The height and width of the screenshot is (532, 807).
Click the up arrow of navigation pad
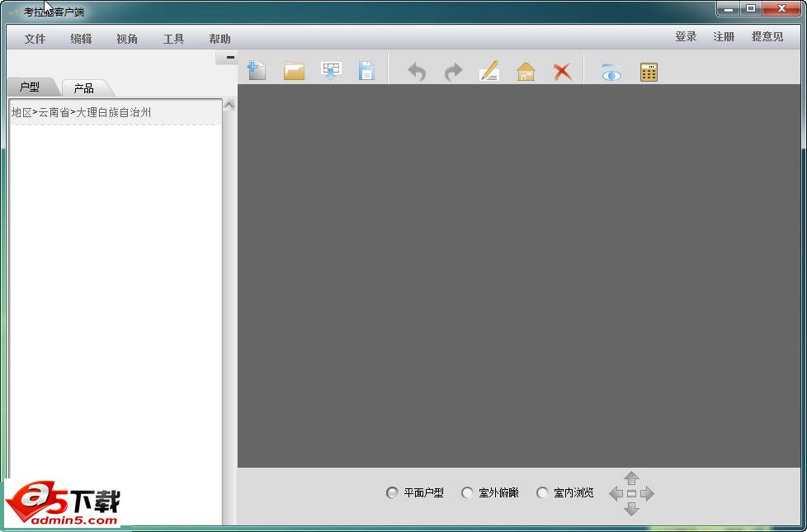(x=631, y=478)
